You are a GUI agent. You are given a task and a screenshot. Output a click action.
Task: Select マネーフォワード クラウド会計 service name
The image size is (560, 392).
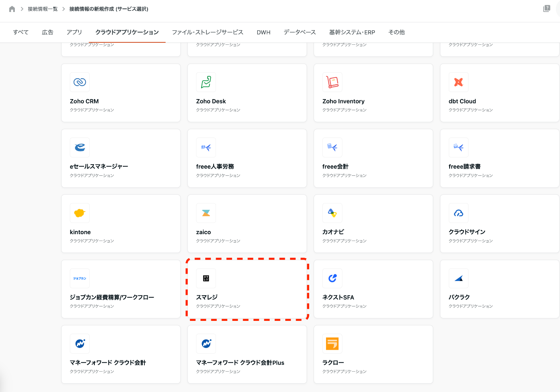tap(108, 363)
